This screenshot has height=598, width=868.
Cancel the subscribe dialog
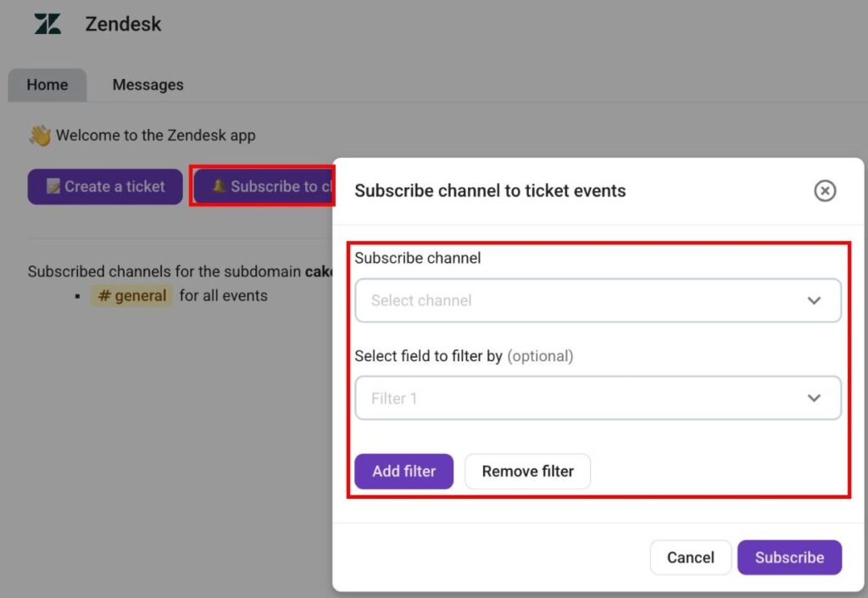[x=690, y=557]
